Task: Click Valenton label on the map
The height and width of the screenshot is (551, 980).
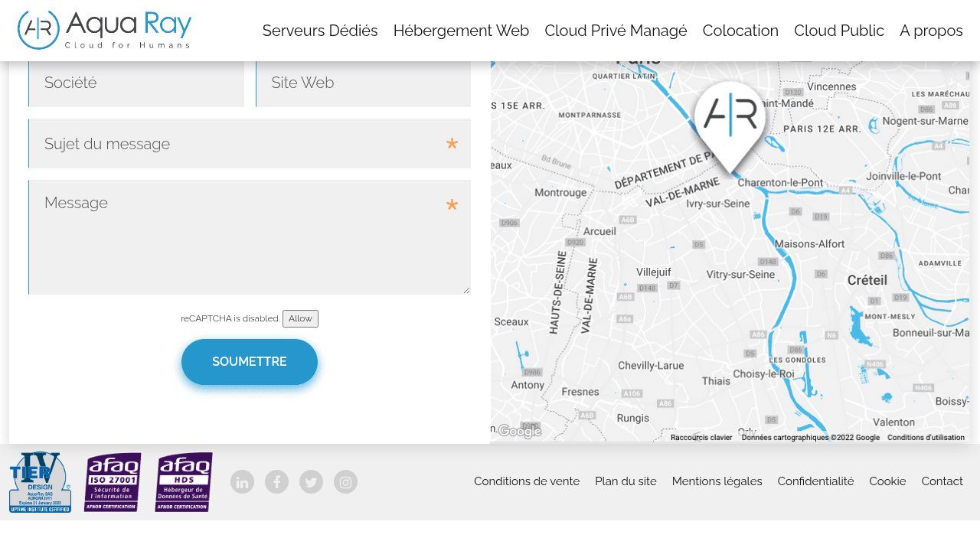Action: 893,422
